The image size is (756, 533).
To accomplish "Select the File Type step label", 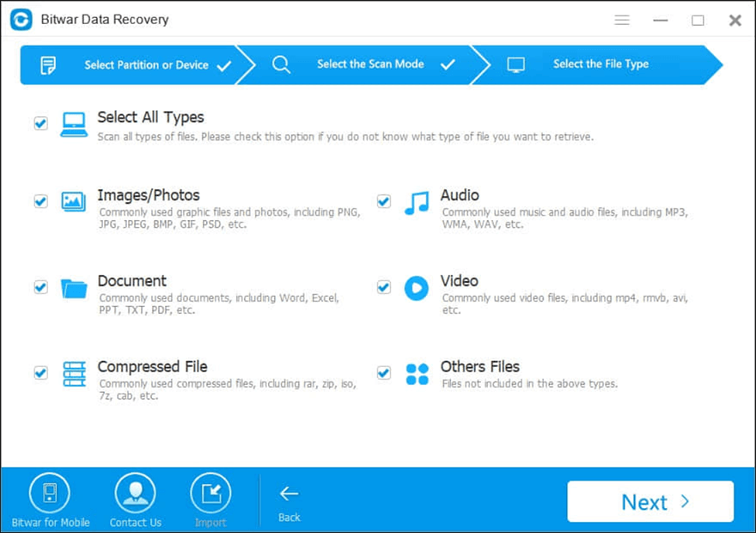I will point(601,64).
